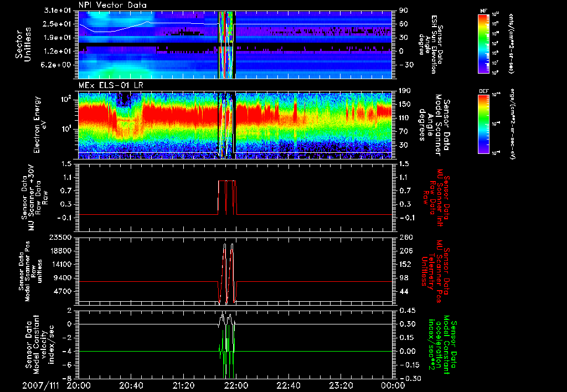Click the '2007/111' date label

pyautogui.click(x=39, y=385)
